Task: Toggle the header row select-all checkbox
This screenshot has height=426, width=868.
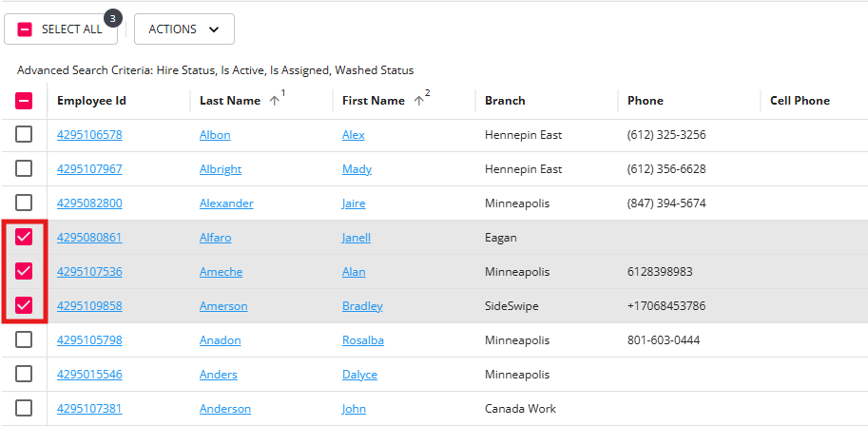Action: coord(24,101)
